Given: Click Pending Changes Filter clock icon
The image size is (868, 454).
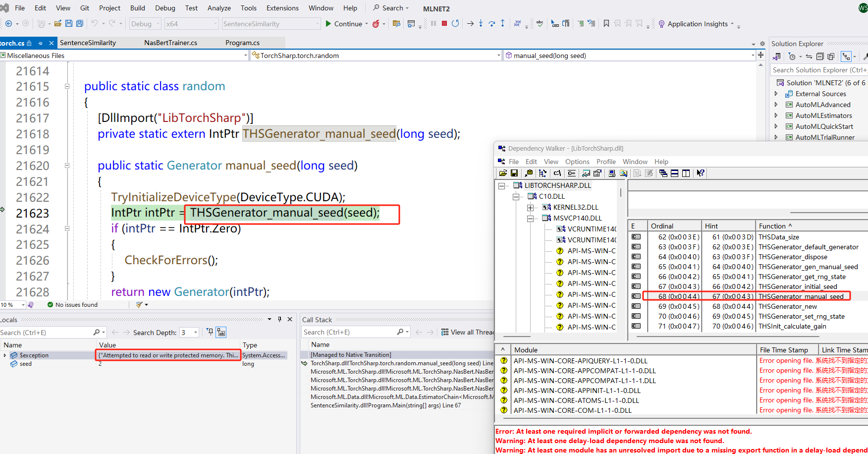Looking at the screenshot, I should pos(792,57).
